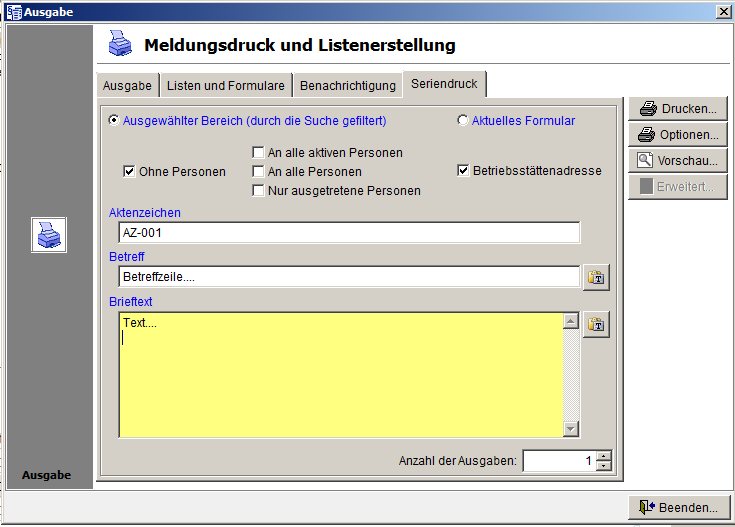Click the printer icon in the left sidebar

[x=48, y=235]
